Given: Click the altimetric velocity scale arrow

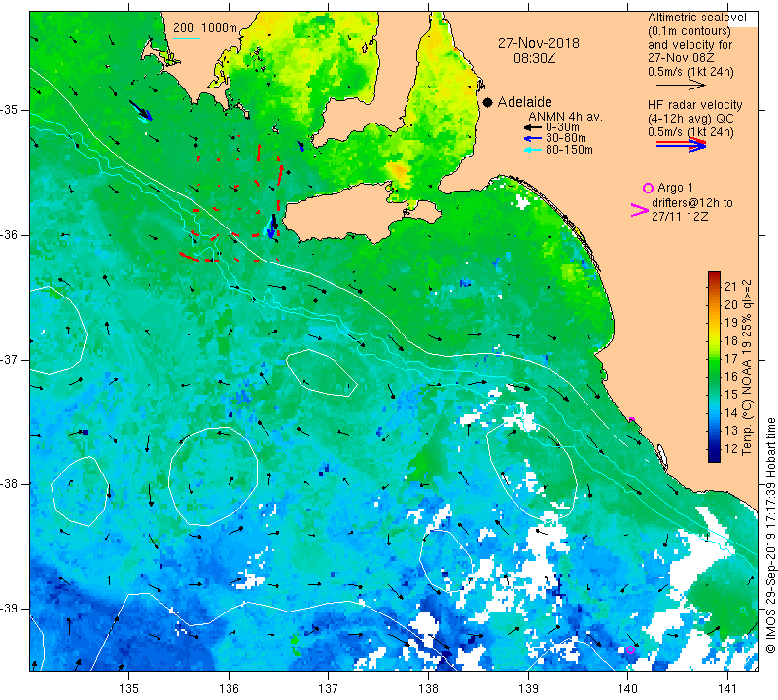Looking at the screenshot, I should coord(681,86).
